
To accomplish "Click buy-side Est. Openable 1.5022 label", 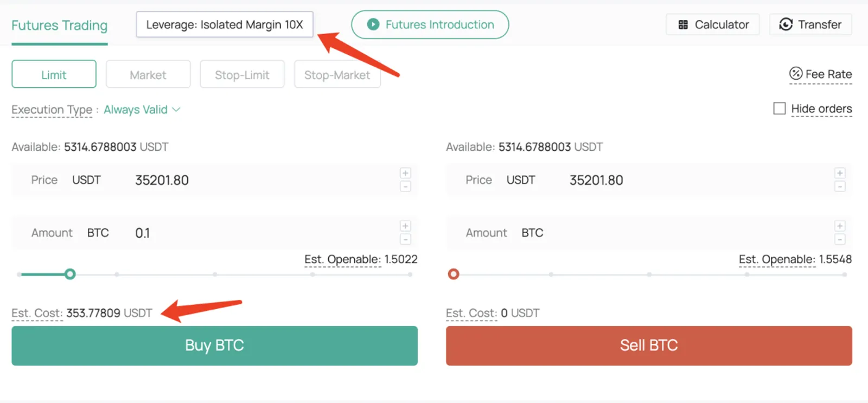I will point(361,259).
